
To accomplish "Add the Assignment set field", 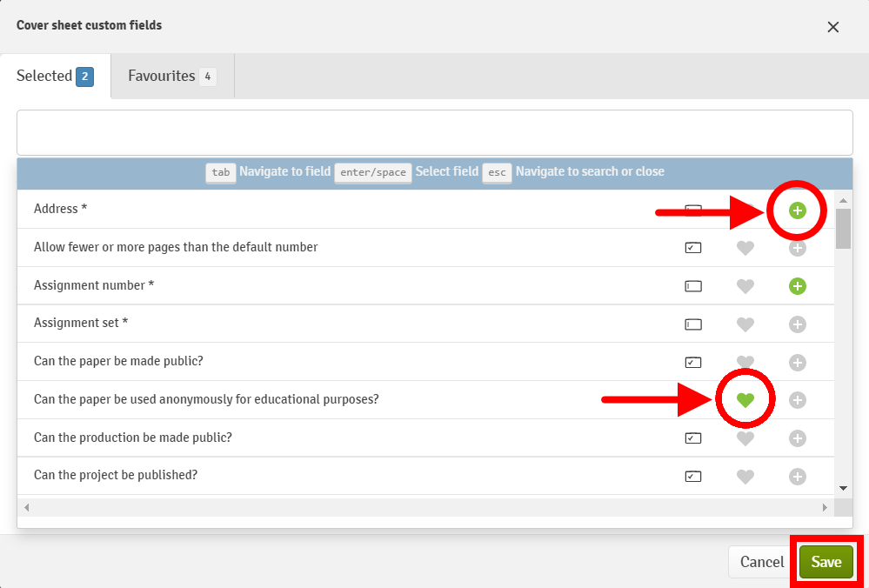I will tap(797, 324).
